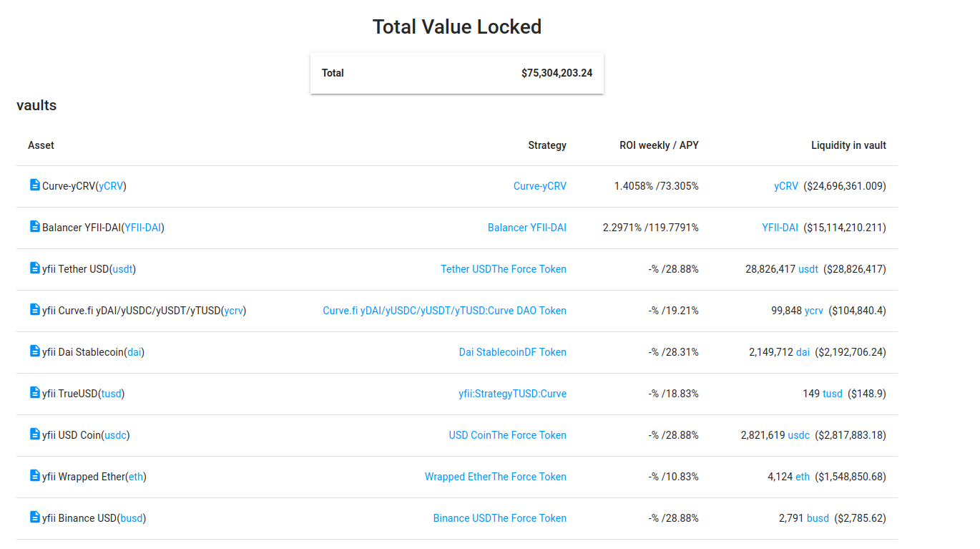The image size is (980, 549).
Task: Open the Tether USDThe Force Token strategy
Action: click(503, 268)
